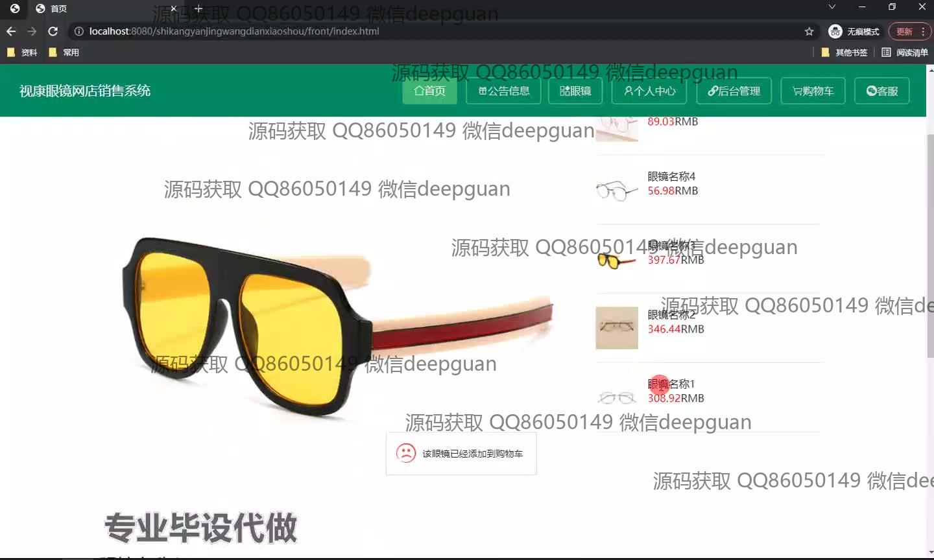
Task: Open 公告信息 navigation item
Action: tap(503, 91)
